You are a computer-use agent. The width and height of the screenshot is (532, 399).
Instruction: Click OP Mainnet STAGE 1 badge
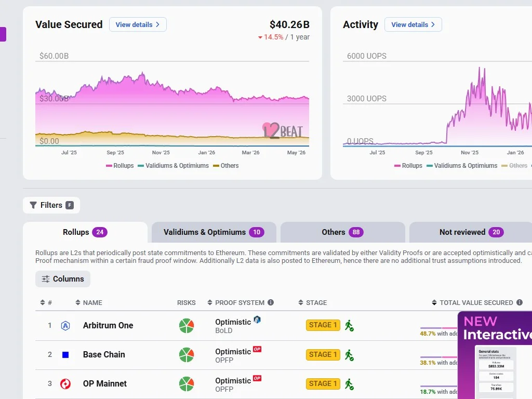[323, 384]
